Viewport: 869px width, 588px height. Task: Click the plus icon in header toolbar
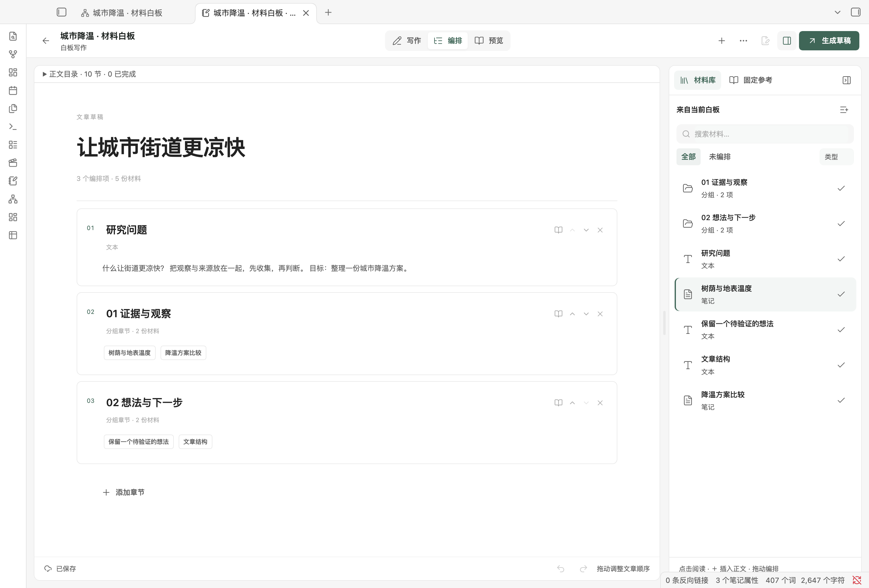point(722,41)
